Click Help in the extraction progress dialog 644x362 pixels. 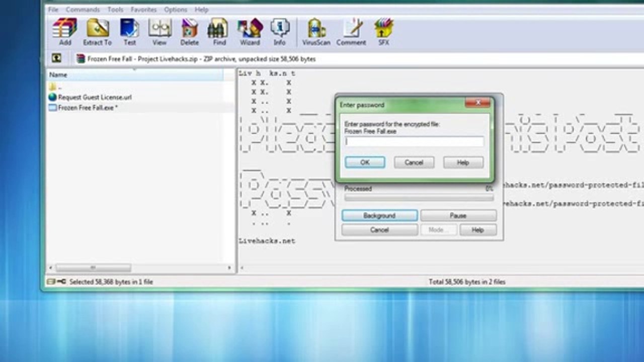click(478, 230)
